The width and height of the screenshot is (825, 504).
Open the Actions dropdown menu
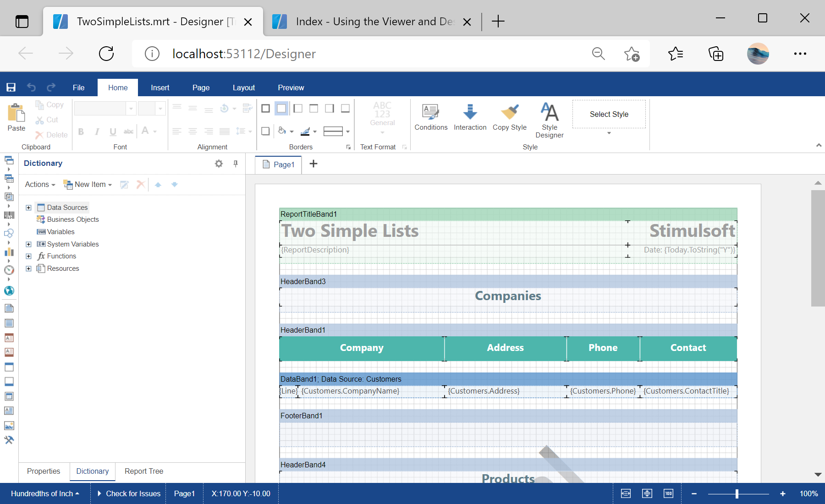pyautogui.click(x=40, y=184)
